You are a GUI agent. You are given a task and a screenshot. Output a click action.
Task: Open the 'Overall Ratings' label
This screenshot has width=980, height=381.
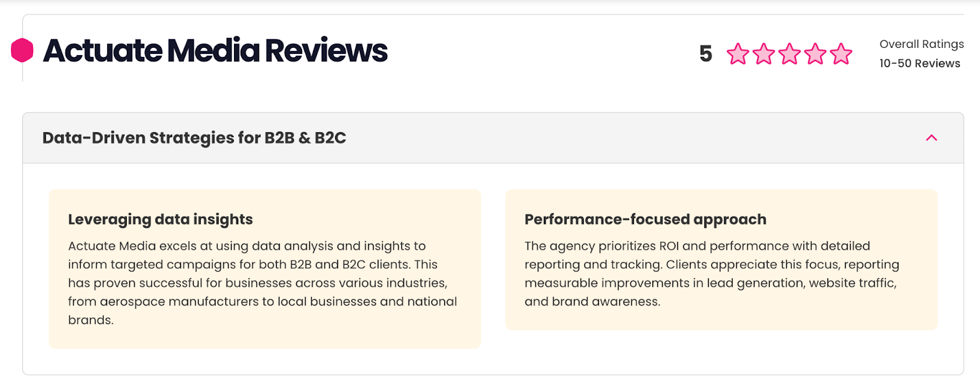click(921, 44)
